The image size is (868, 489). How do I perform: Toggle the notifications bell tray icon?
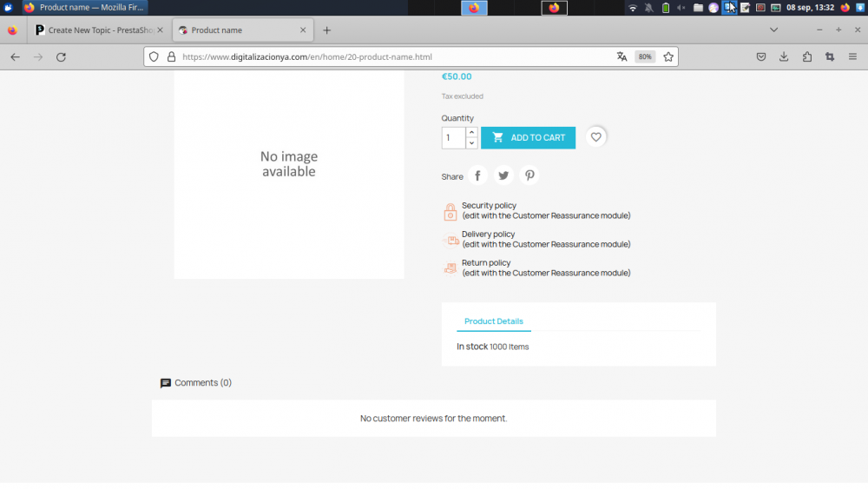648,8
